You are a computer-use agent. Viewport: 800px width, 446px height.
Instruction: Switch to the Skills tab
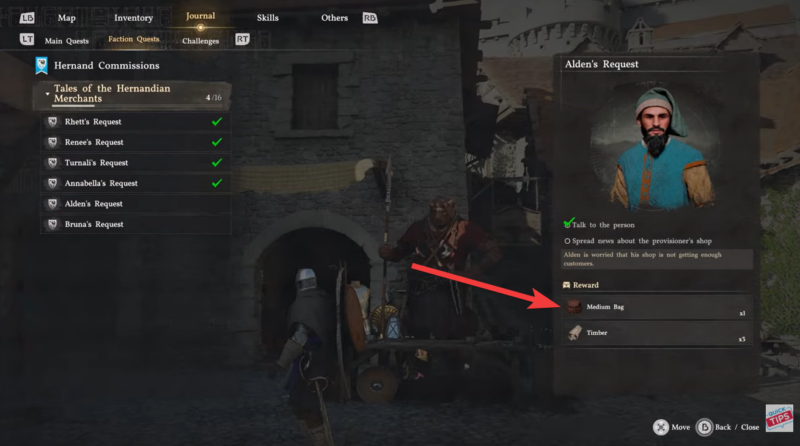click(268, 18)
